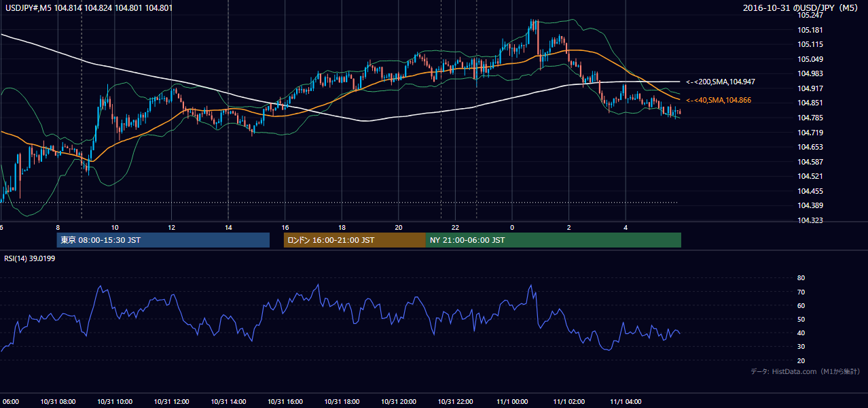The width and height of the screenshot is (868, 408).
Task: Click the 105.049 price axis label
Action: click(x=810, y=59)
